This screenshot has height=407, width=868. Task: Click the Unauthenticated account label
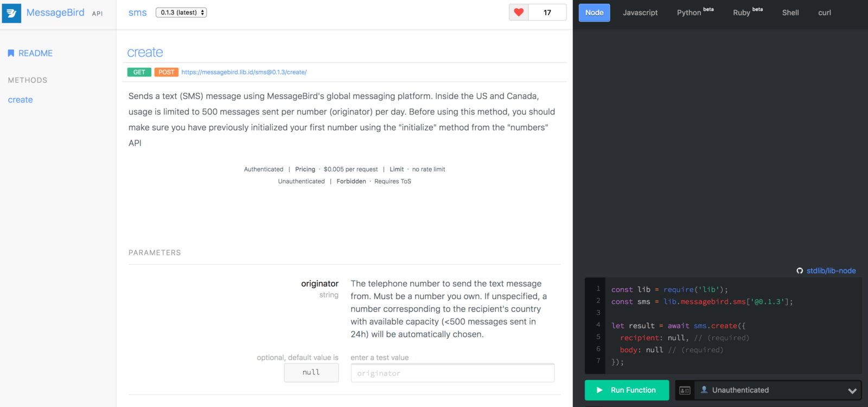(x=740, y=390)
